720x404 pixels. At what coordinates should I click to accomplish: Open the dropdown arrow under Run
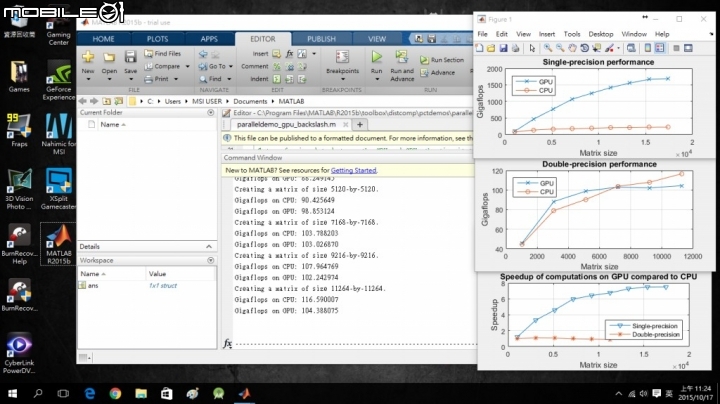[377, 79]
